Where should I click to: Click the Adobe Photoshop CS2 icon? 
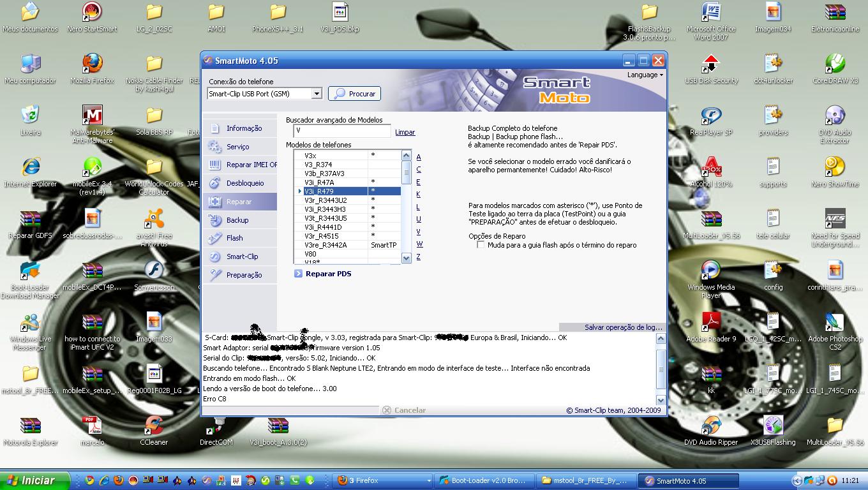click(835, 332)
